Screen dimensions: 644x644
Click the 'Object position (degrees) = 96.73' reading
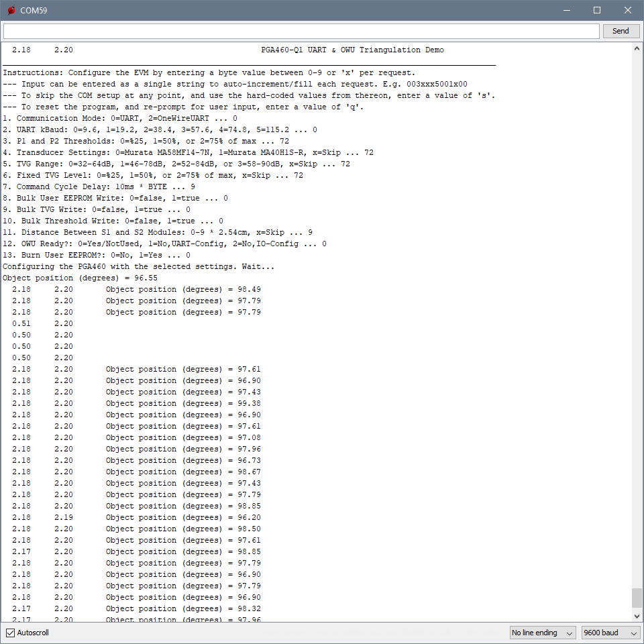tap(183, 460)
